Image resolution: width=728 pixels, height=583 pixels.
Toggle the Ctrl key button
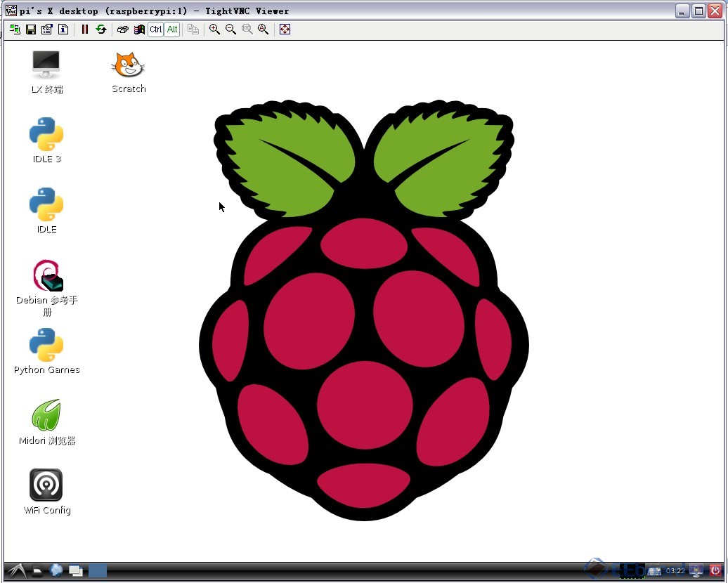pos(155,30)
